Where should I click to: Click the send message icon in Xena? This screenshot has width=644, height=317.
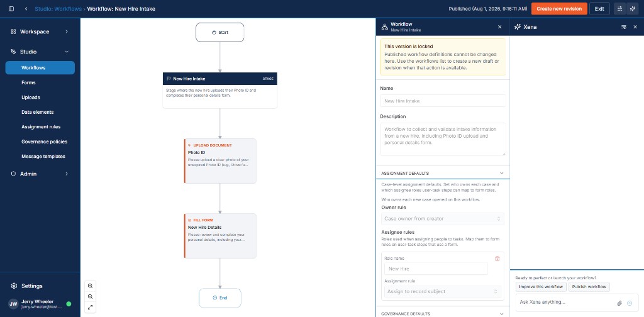coord(630,303)
